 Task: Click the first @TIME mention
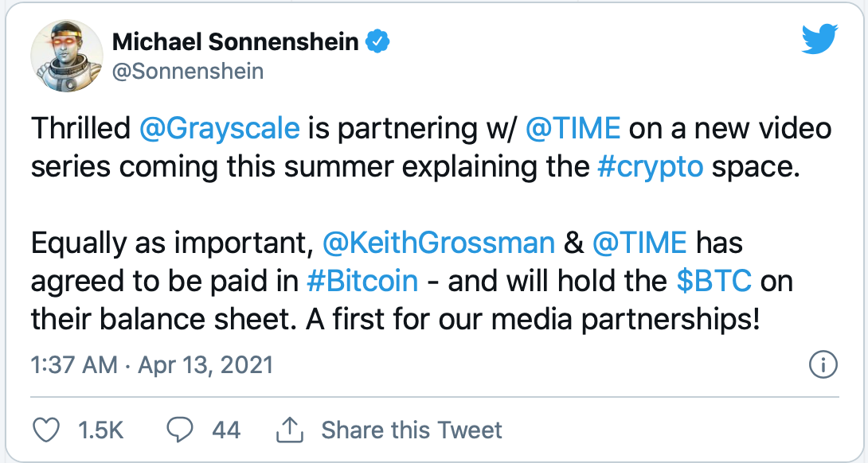click(x=579, y=128)
